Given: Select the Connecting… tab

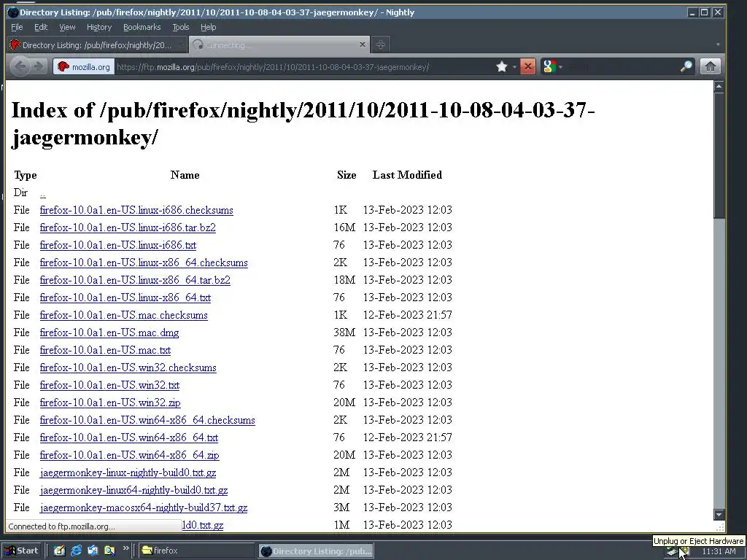Looking at the screenshot, I should 279,44.
